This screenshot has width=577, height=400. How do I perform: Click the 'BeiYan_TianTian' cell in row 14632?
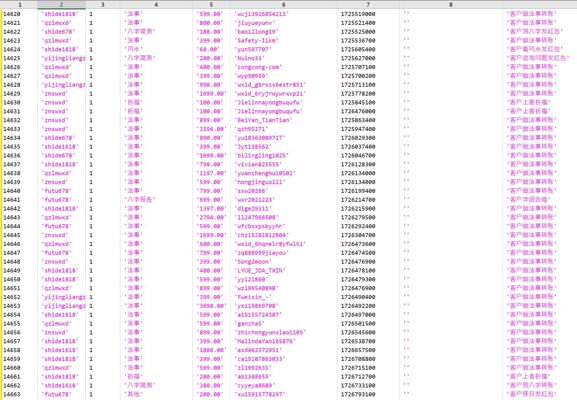263,120
